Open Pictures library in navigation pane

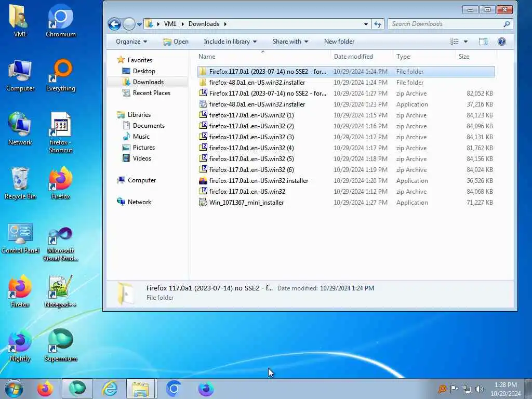[x=143, y=147]
